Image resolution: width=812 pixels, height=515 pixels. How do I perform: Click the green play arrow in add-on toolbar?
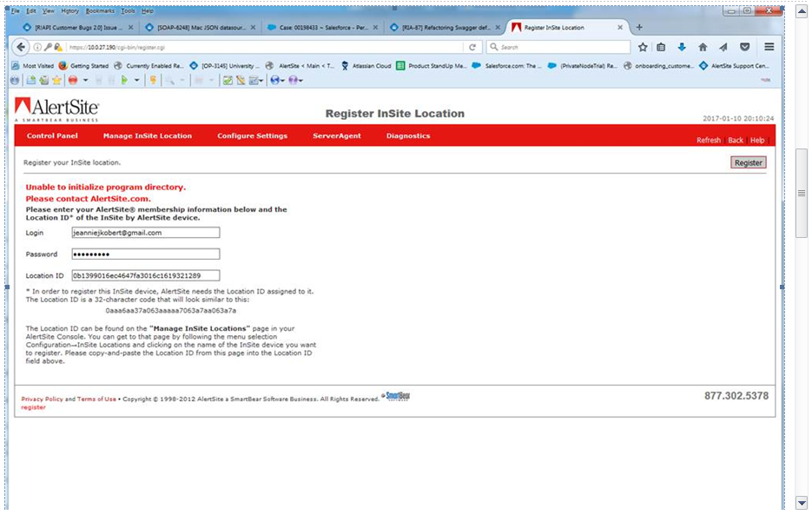[124, 80]
